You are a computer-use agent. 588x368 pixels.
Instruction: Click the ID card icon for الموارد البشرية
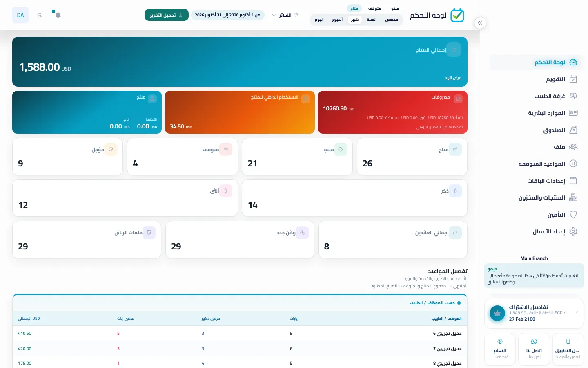[573, 113]
